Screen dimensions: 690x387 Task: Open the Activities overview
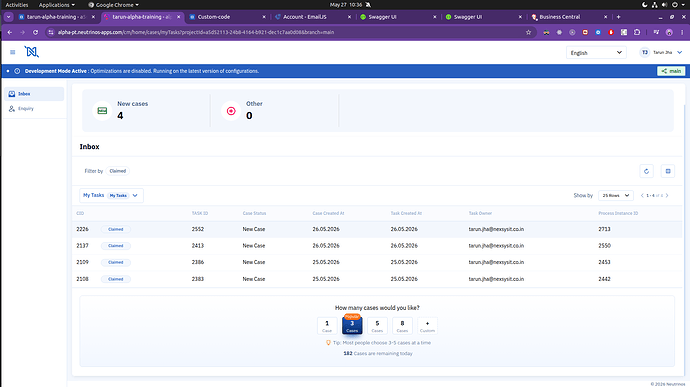click(17, 5)
